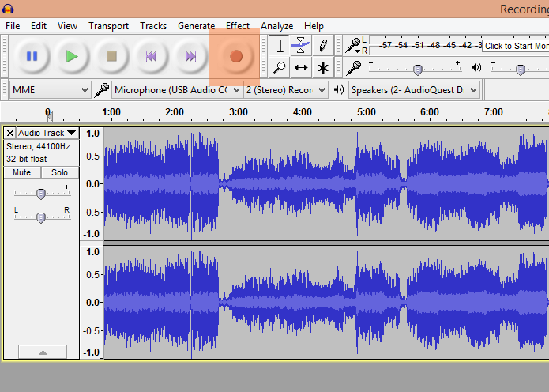Open the Analyze menu
This screenshot has height=392, width=549.
pos(277,26)
